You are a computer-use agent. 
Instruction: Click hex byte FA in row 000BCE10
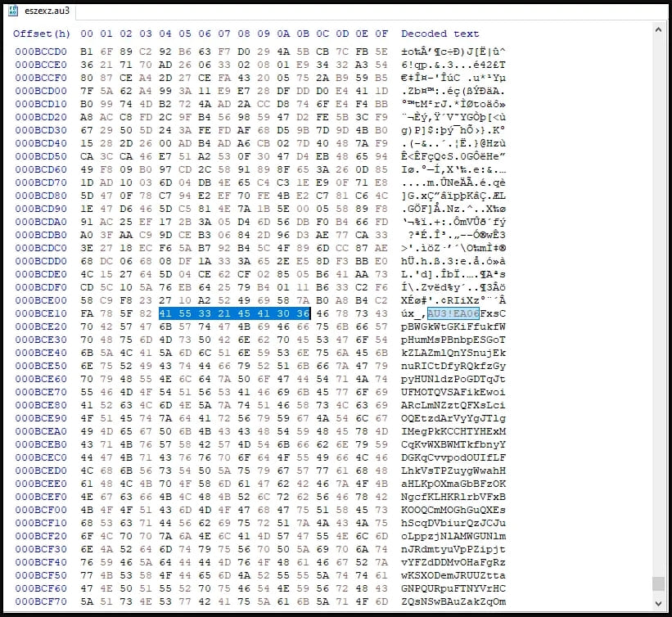(x=87, y=313)
